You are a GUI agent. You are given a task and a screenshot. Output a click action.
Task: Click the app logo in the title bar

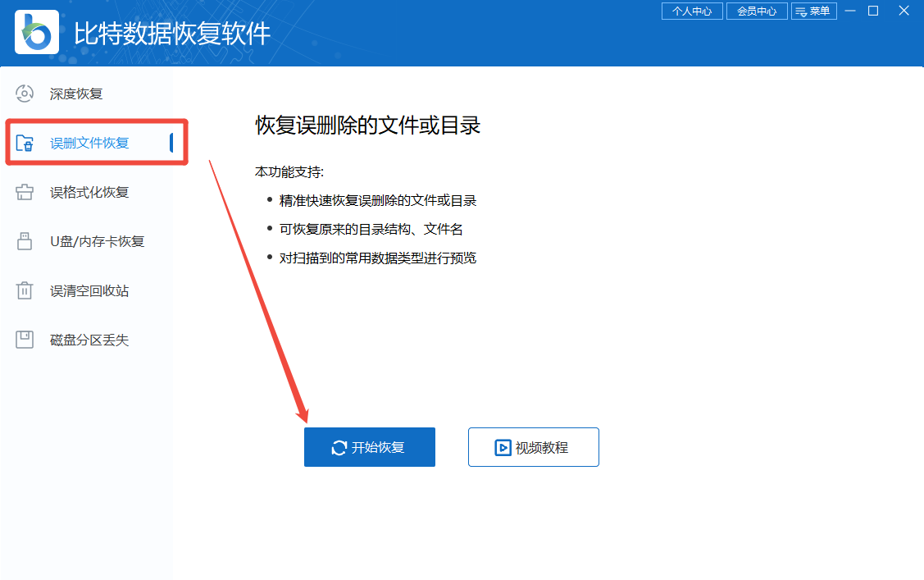[x=37, y=32]
